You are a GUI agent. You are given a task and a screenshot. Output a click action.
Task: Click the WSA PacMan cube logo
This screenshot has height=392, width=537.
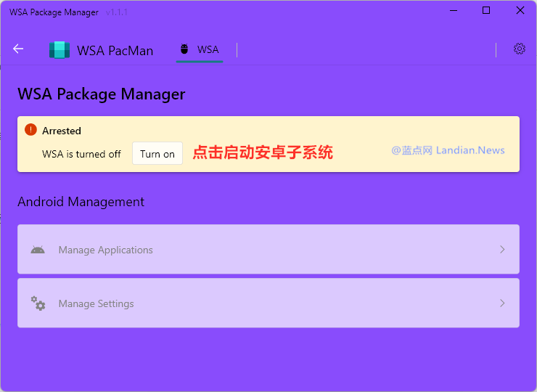[60, 50]
